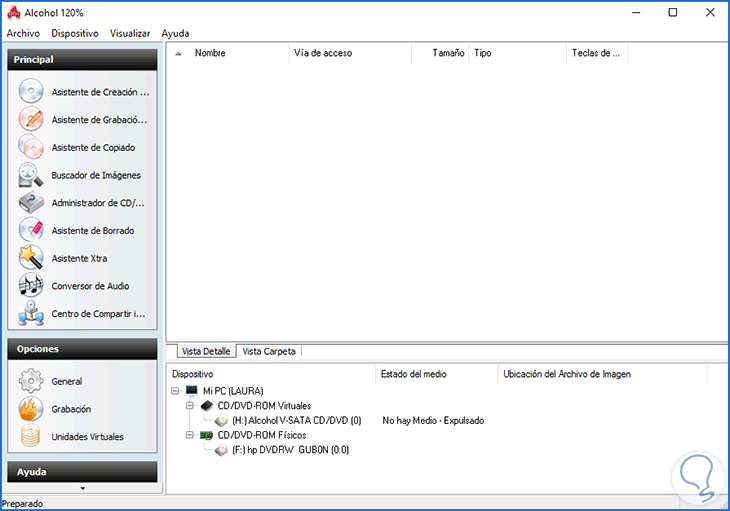This screenshot has height=511, width=730.
Task: Collapse the Principal panel header
Action: (x=82, y=60)
